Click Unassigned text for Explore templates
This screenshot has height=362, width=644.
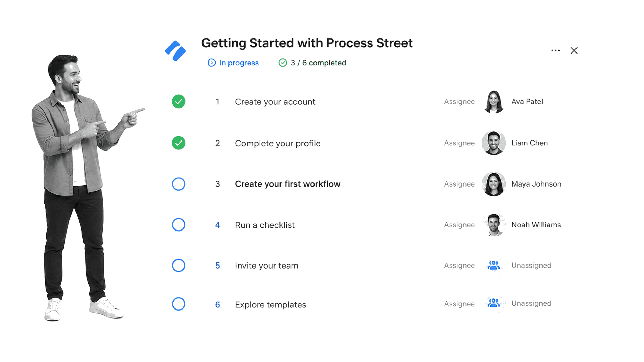tap(531, 304)
